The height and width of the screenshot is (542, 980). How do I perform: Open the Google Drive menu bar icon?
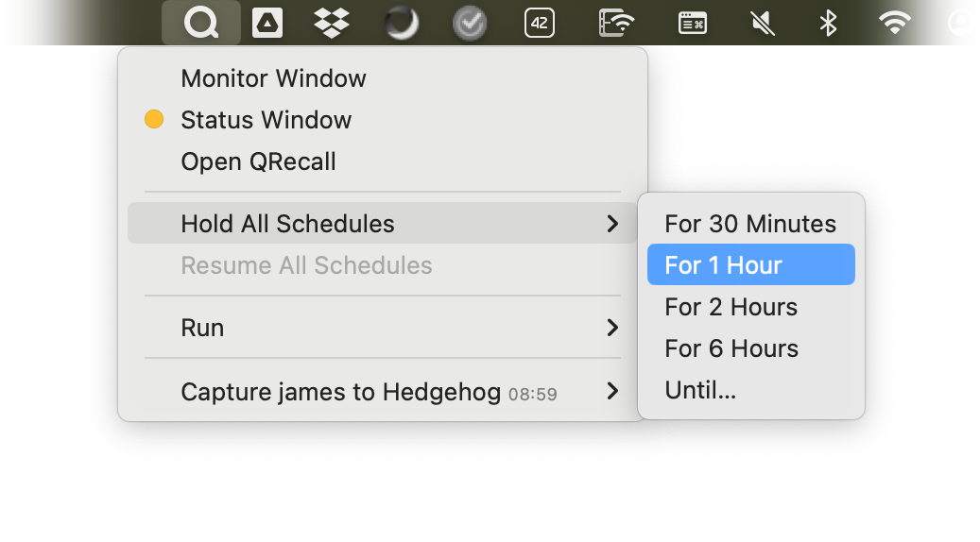click(267, 23)
